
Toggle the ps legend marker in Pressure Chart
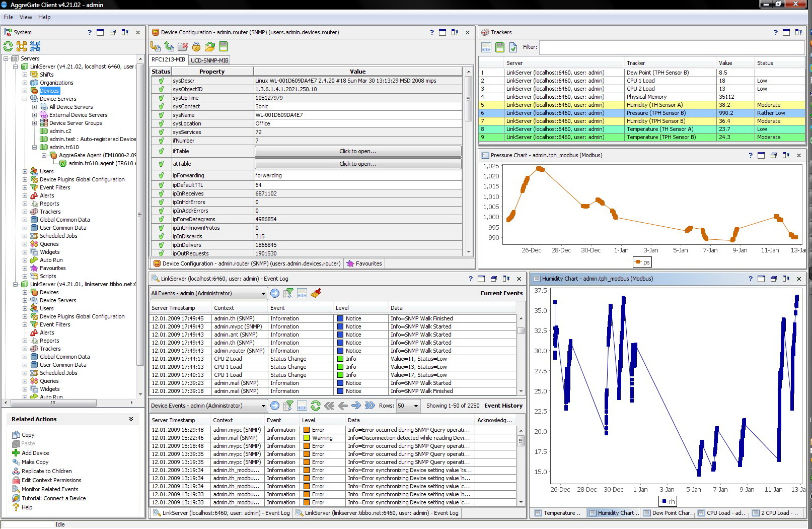[638, 262]
